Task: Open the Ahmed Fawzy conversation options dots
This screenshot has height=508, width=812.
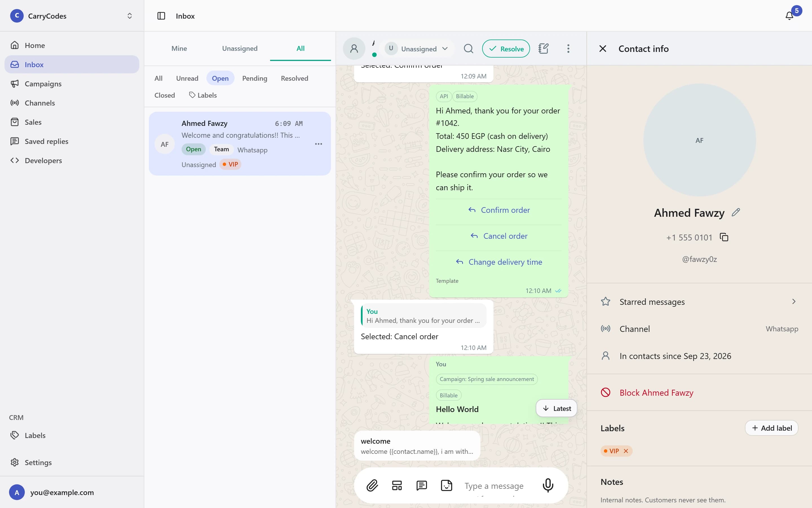Action: 318,144
